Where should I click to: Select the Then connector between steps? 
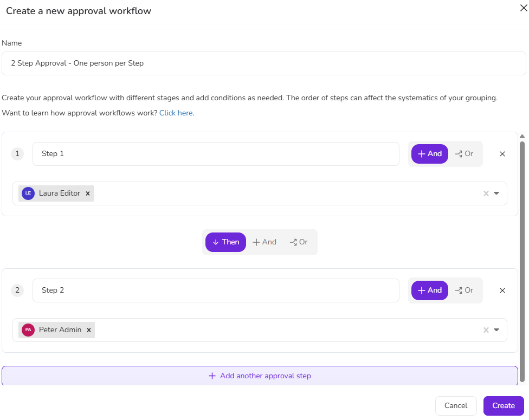[x=225, y=242]
